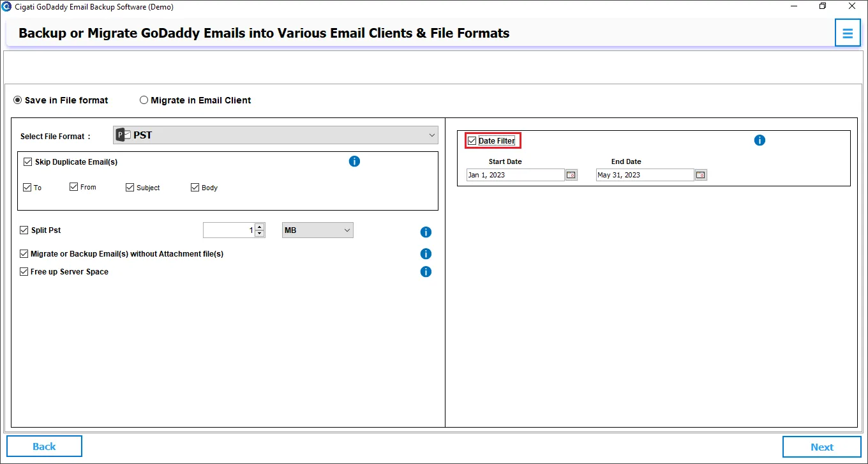
Task: Uncheck the Body duplicate criterion
Action: pyautogui.click(x=195, y=188)
